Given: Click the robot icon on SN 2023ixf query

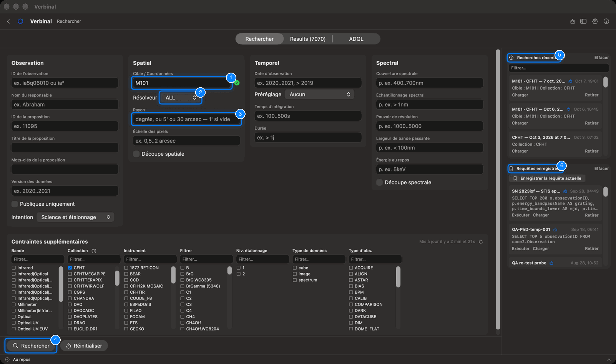Looking at the screenshot, I should pyautogui.click(x=565, y=191).
